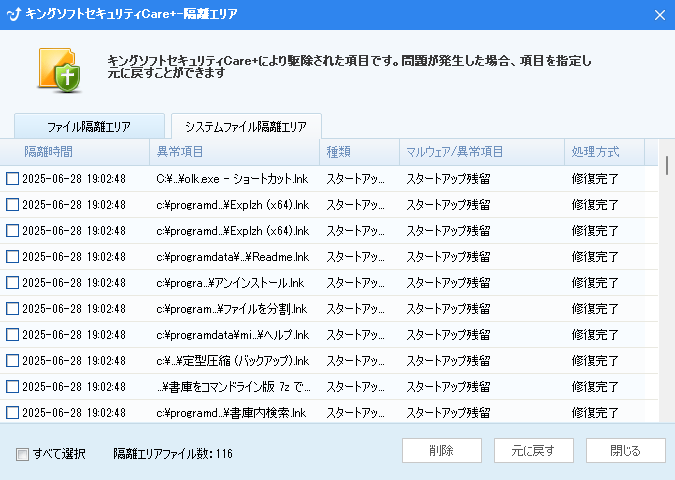Tick the 書庫内検索.lnk row checkbox

click(12, 412)
